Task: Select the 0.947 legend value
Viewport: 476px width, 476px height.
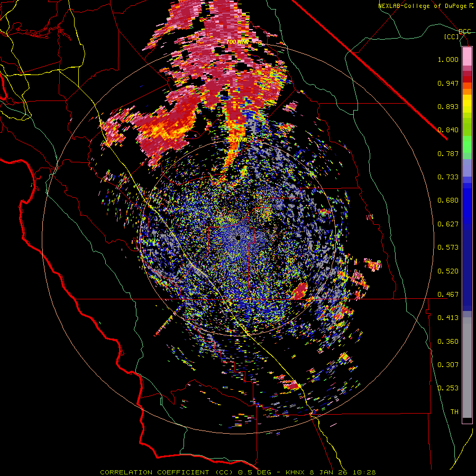Action: pyautogui.click(x=448, y=83)
